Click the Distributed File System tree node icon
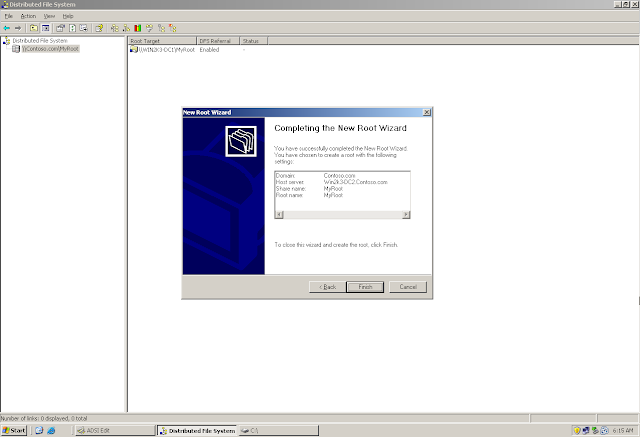The image size is (640, 437). tap(7, 40)
